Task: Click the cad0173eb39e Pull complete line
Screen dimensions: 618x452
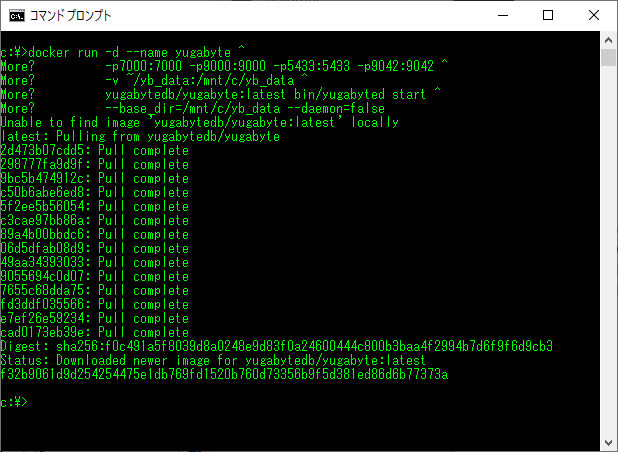Action: click(95, 332)
